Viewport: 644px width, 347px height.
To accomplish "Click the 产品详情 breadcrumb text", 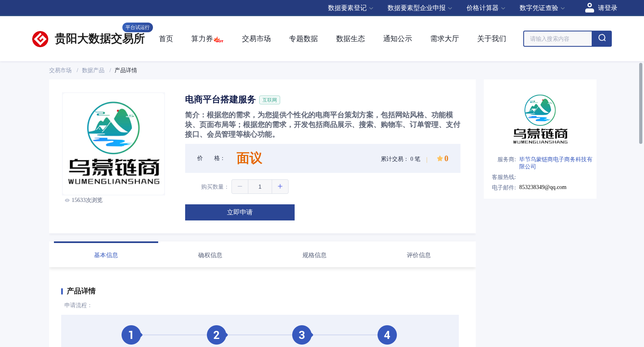I will pos(126,71).
